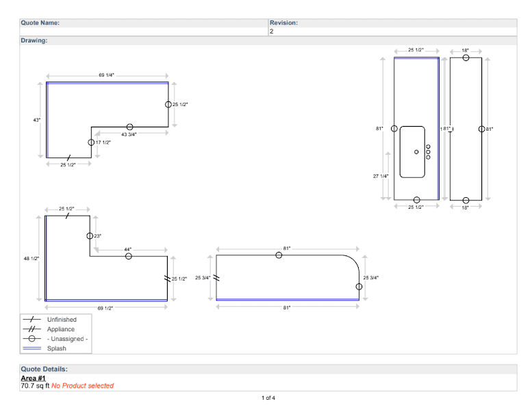Click the three faucet holes beside the sink
The image size is (532, 408).
pos(429,152)
